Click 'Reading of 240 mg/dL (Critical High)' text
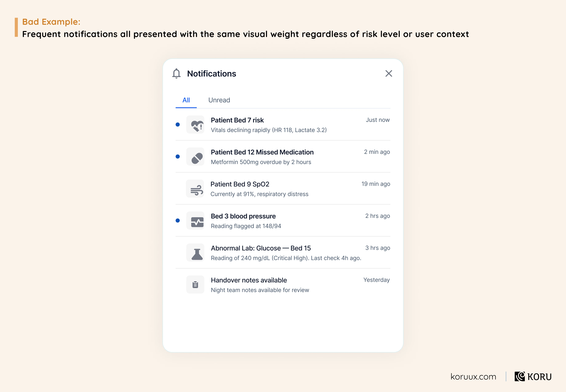This screenshot has height=392, width=566. [260, 258]
